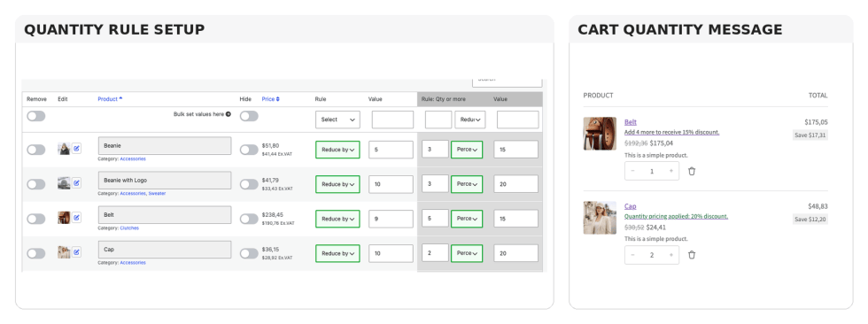Viewport: 868px width, 324px height.
Task: Click Cap quantity threshold field showing 2
Action: [x=435, y=252]
